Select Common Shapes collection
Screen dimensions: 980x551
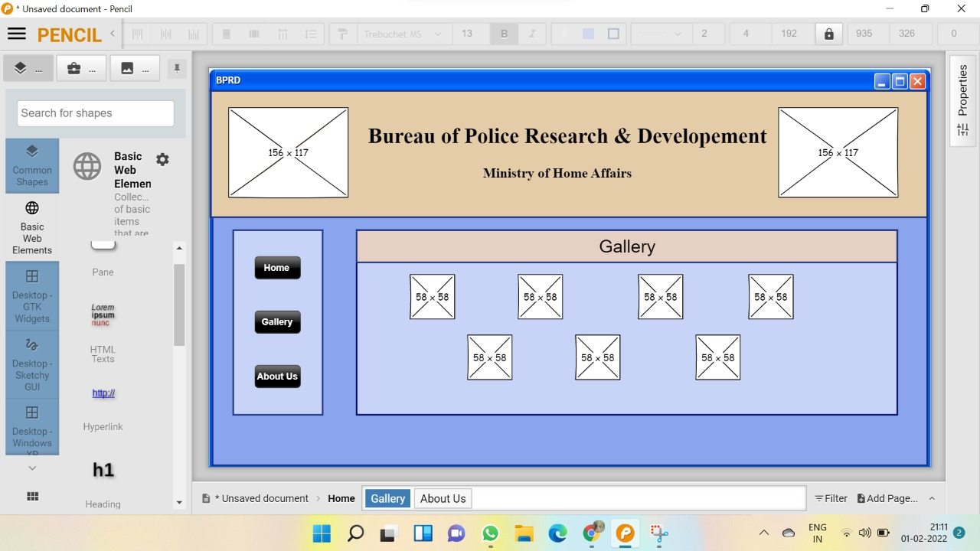pos(32,165)
